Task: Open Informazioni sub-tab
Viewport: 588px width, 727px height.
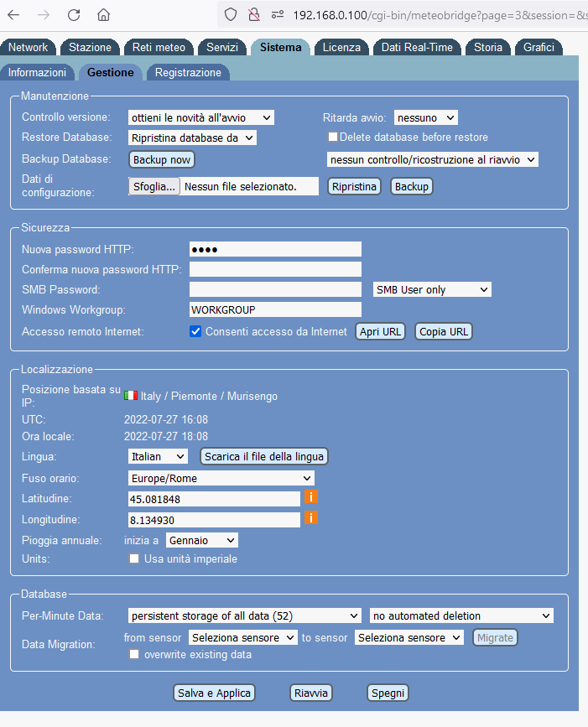Action: click(37, 73)
